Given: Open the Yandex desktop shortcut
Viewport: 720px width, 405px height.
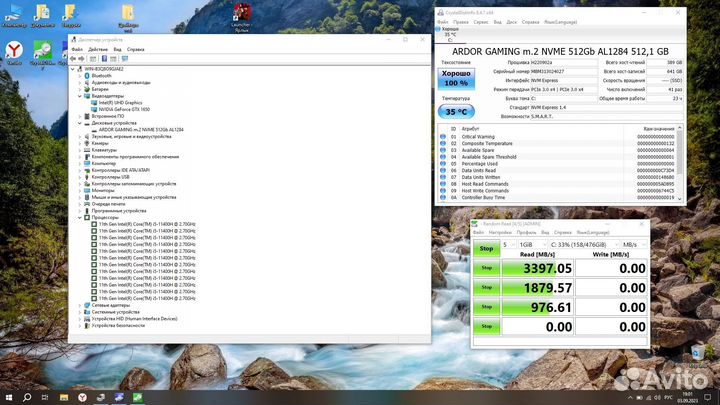Looking at the screenshot, I should click(x=14, y=53).
